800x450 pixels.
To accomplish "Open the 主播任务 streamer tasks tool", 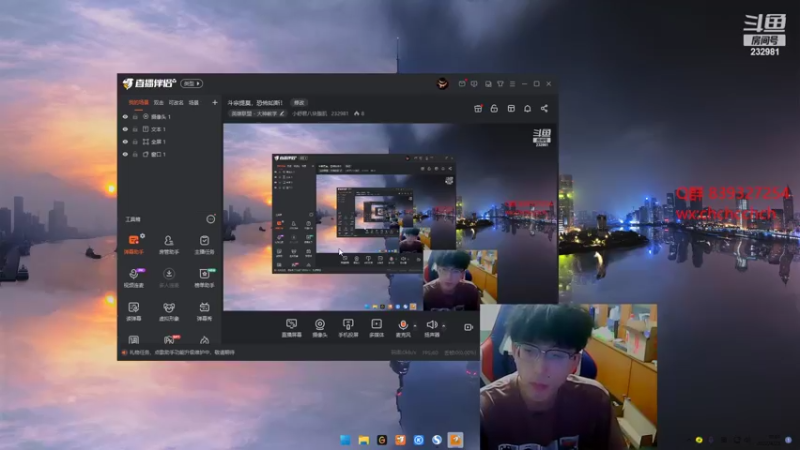I will pos(204,244).
